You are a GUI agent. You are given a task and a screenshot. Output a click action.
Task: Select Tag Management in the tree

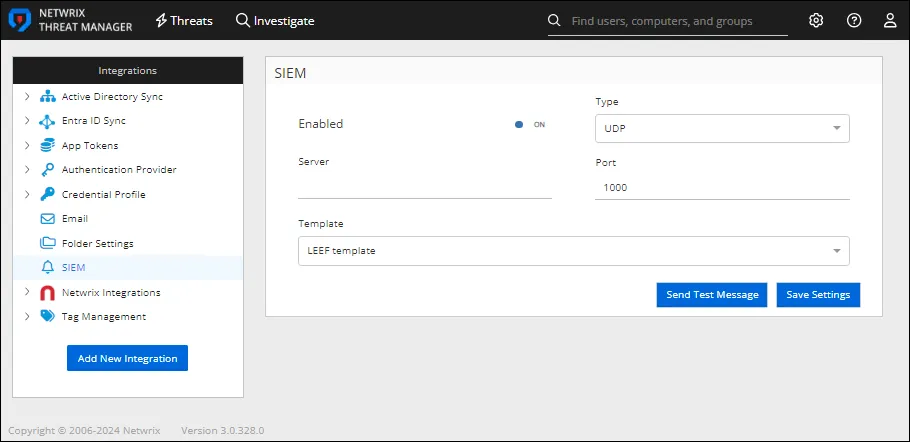[x=104, y=317]
